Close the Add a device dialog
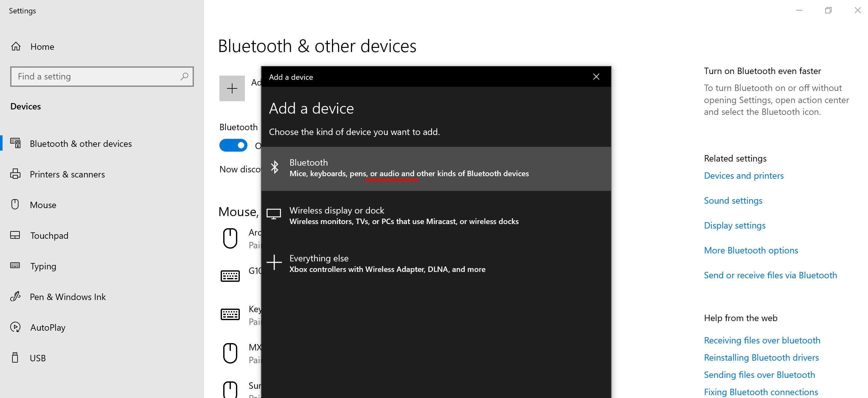The image size is (868, 398). pyautogui.click(x=596, y=77)
